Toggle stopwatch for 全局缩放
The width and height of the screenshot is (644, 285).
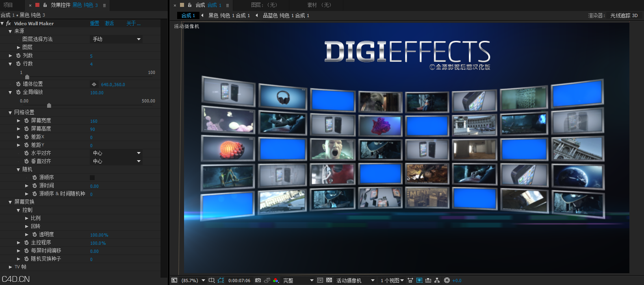pos(18,92)
